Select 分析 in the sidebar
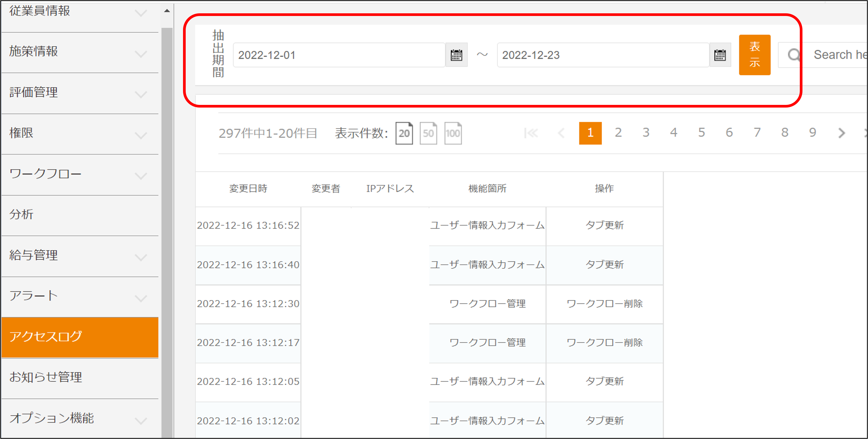This screenshot has width=868, height=439. [x=80, y=216]
